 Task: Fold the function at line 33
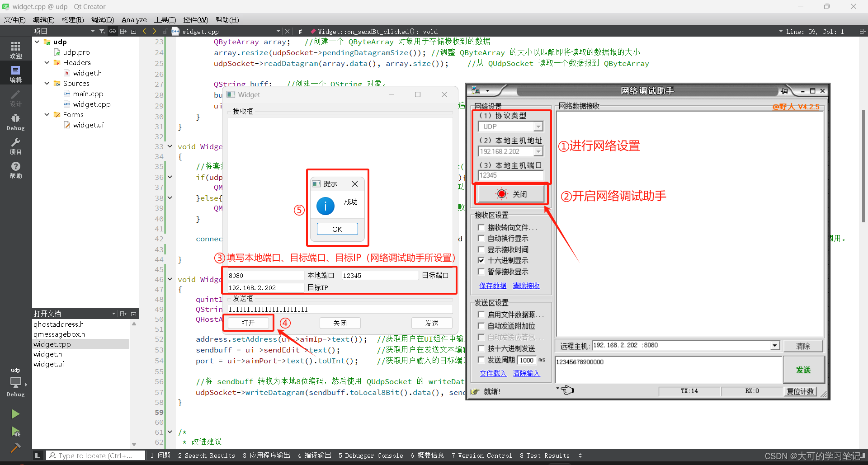(170, 146)
